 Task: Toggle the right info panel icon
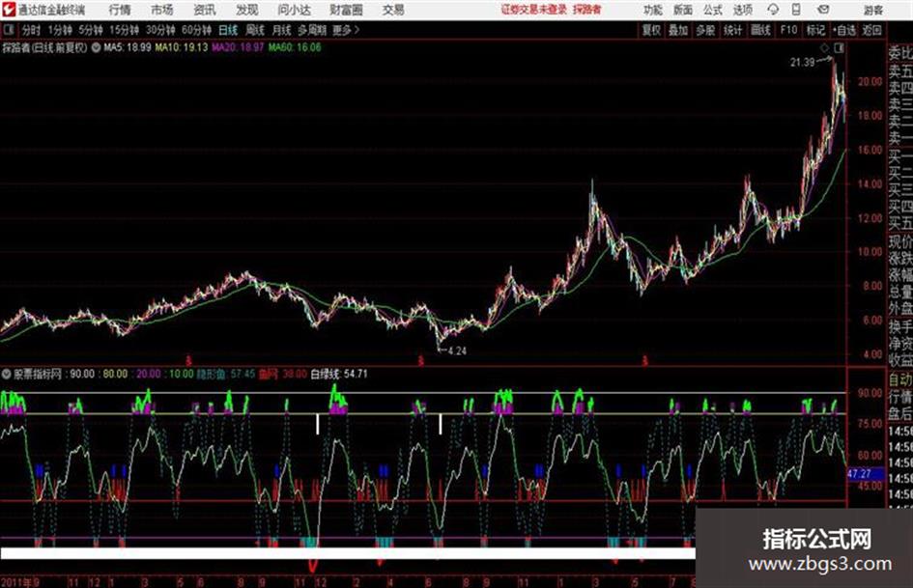[839, 48]
